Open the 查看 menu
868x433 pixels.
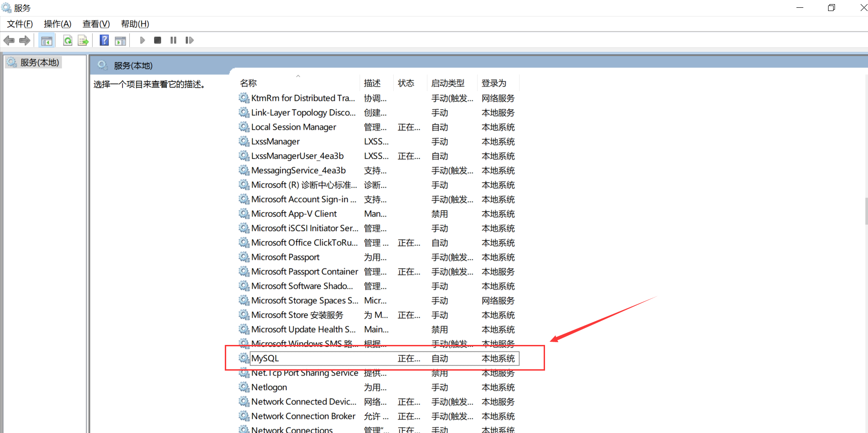(x=95, y=23)
